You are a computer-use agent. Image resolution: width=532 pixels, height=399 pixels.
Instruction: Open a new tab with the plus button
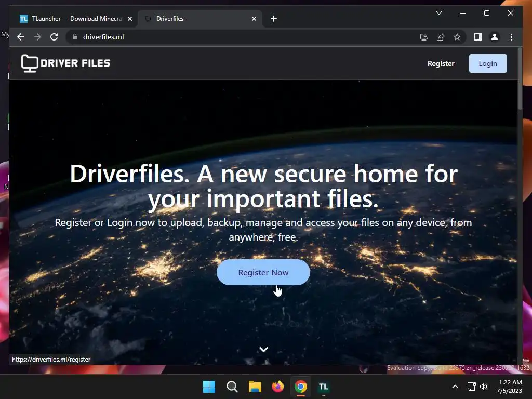coord(274,19)
